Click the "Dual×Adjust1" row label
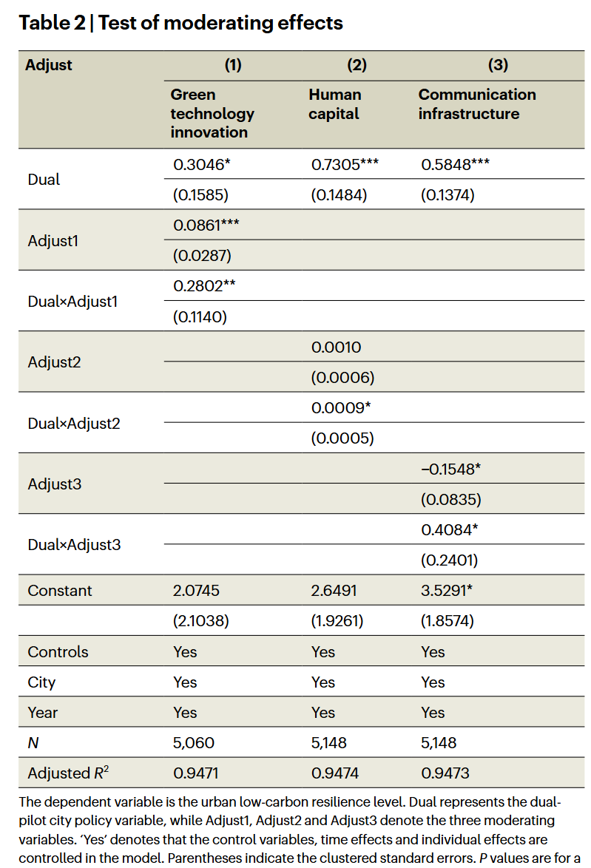The image size is (591, 868). point(72,302)
